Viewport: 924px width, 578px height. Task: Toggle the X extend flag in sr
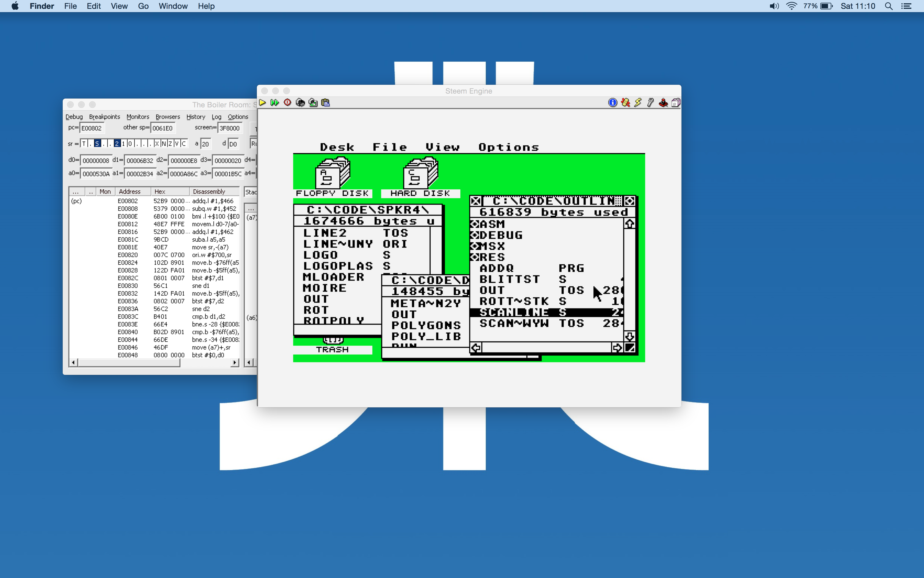click(156, 143)
